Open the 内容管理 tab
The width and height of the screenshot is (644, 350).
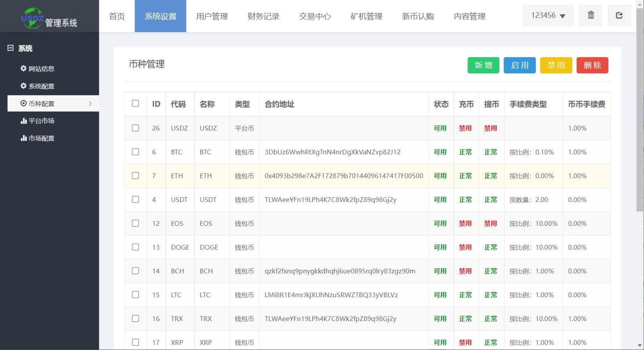pos(470,16)
